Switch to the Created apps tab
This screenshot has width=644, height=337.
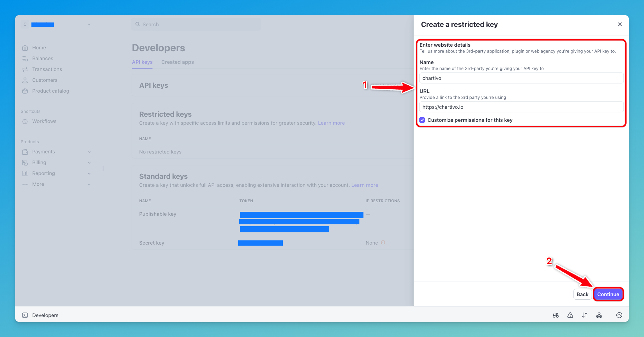[x=178, y=62]
